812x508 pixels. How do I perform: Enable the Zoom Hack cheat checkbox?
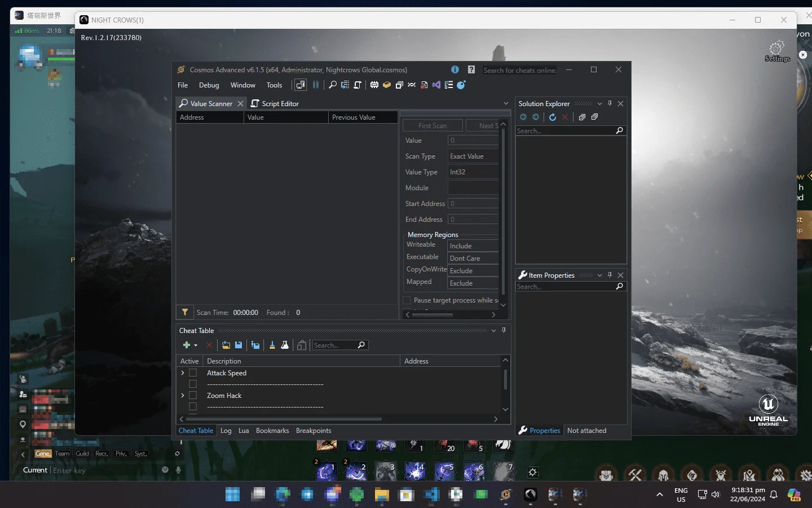(193, 396)
